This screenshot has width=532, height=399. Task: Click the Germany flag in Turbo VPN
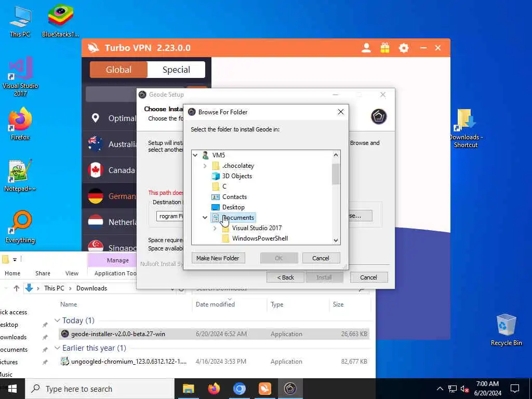click(x=96, y=196)
